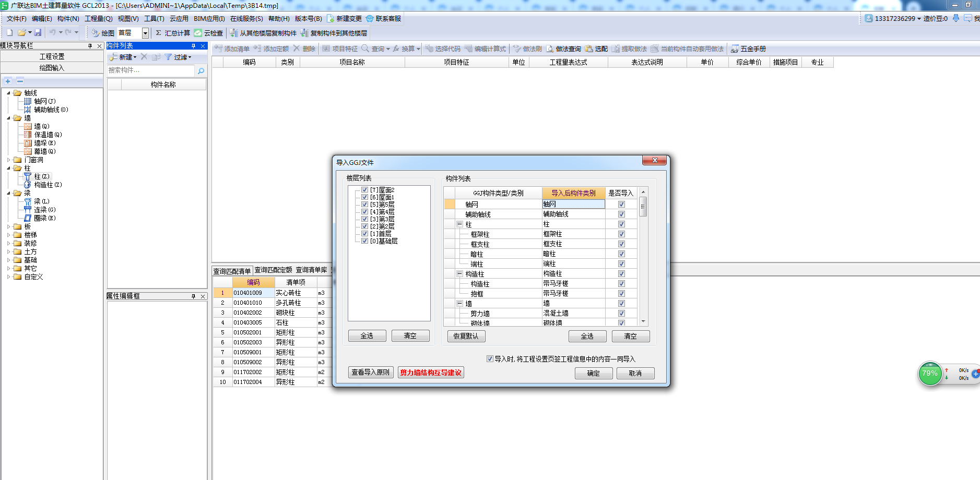
Task: Toggle import checkbox for 抱框 row
Action: pyautogui.click(x=621, y=294)
